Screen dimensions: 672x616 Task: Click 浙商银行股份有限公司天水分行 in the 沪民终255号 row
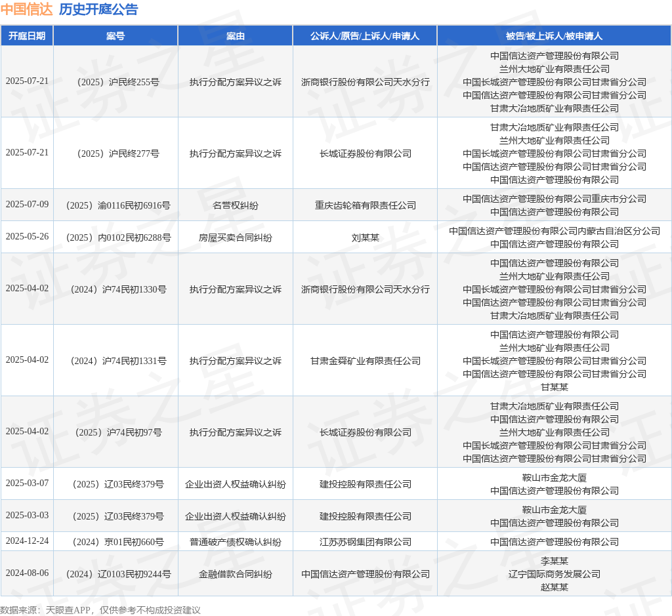point(365,82)
